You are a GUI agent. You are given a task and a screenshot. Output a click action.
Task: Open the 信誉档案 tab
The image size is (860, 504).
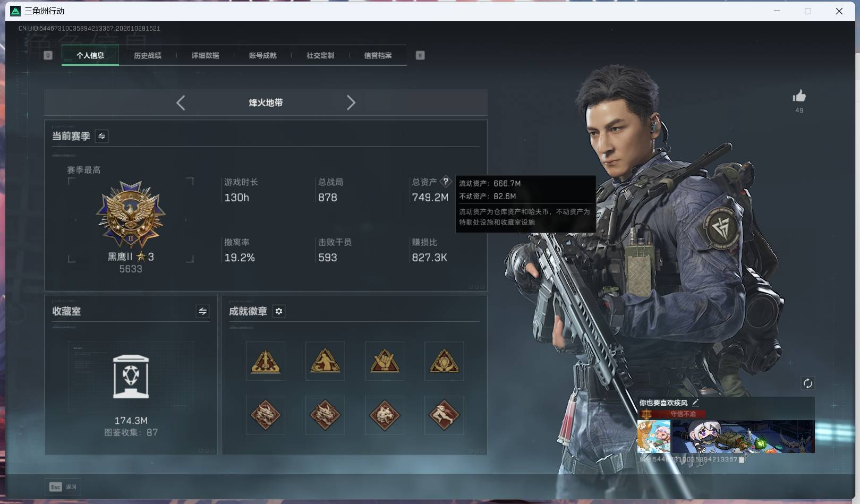click(378, 55)
